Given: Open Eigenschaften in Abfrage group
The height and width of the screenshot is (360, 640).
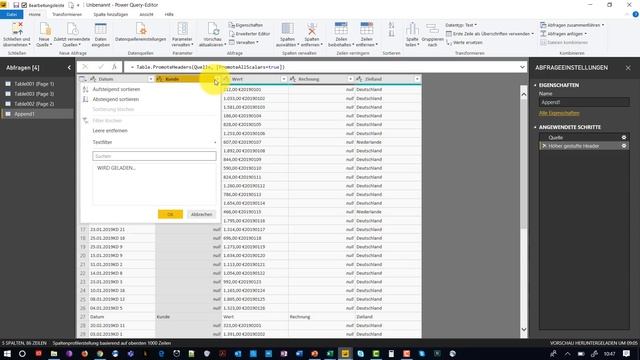Looking at the screenshot, I should pos(246,25).
